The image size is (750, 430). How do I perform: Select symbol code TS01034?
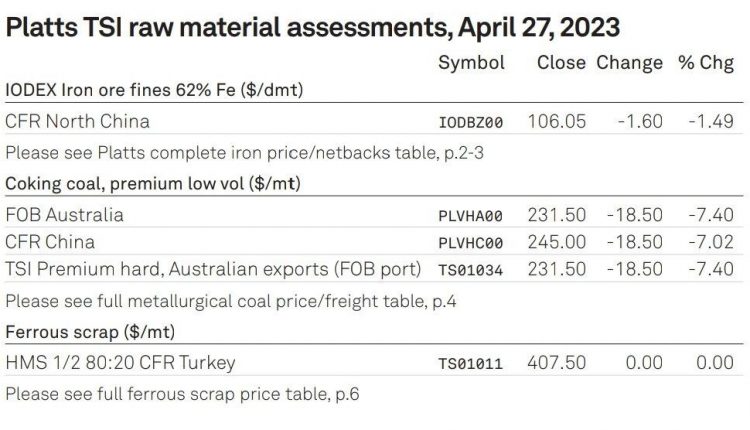coord(471,270)
